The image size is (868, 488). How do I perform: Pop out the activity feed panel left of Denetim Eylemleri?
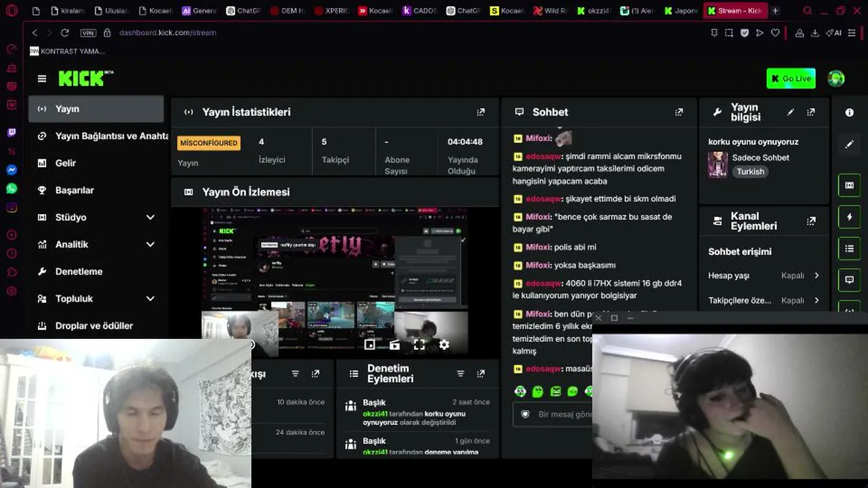(315, 373)
